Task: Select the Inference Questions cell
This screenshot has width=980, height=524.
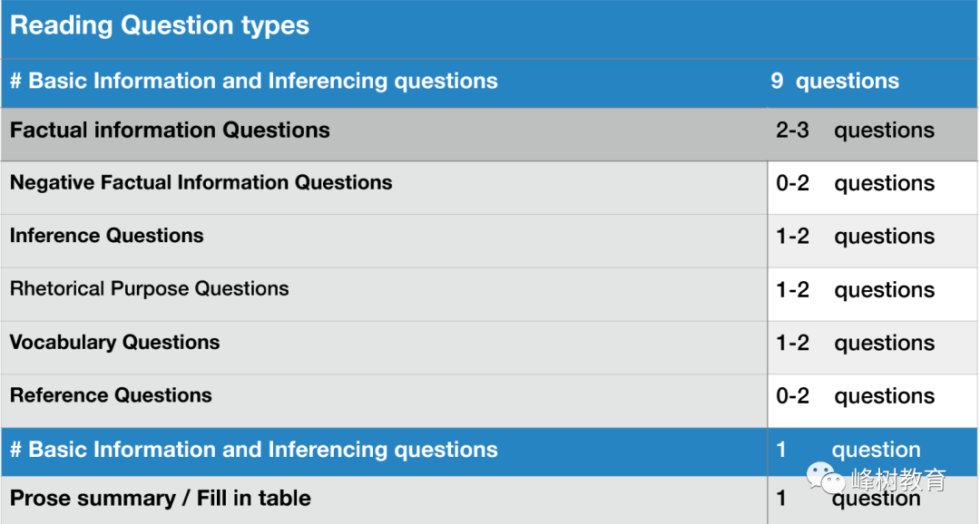Action: tap(385, 242)
